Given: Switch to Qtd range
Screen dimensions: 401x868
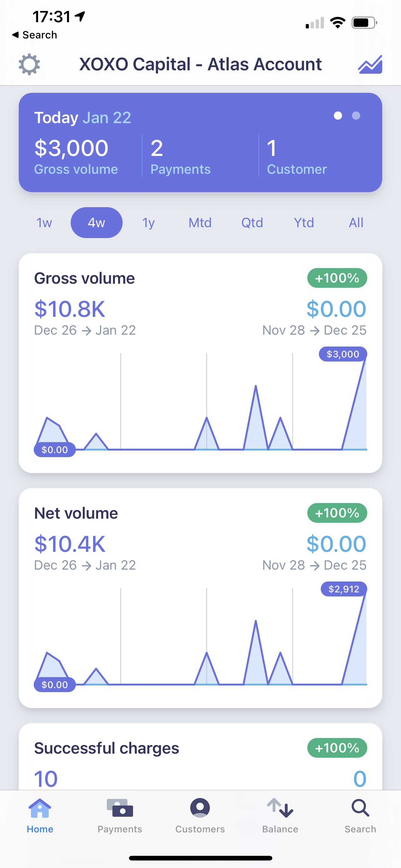Looking at the screenshot, I should click(252, 223).
